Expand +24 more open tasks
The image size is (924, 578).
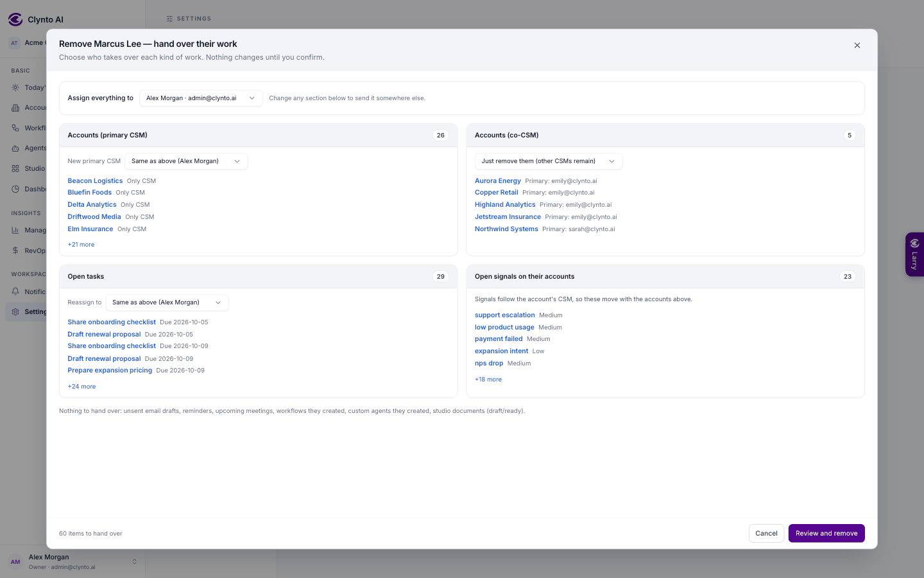click(81, 387)
